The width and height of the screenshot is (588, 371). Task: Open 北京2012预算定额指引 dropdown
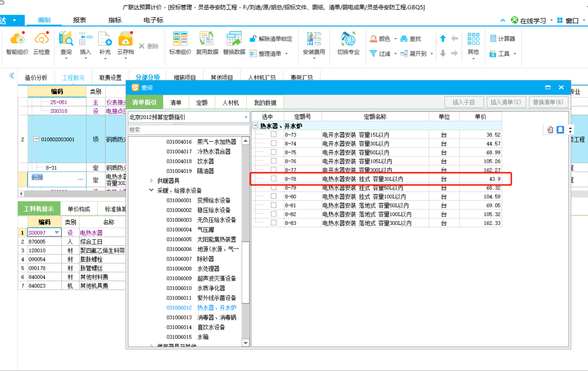point(246,117)
